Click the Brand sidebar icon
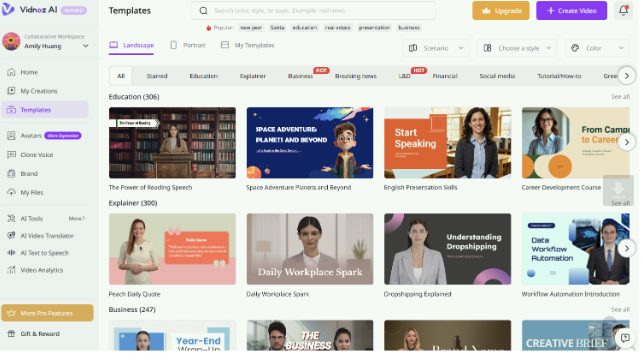Viewport: 642px width, 361px height. point(11,174)
